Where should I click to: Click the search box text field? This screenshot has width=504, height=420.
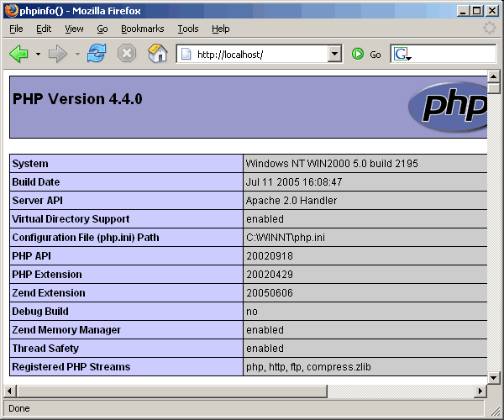tap(454, 54)
